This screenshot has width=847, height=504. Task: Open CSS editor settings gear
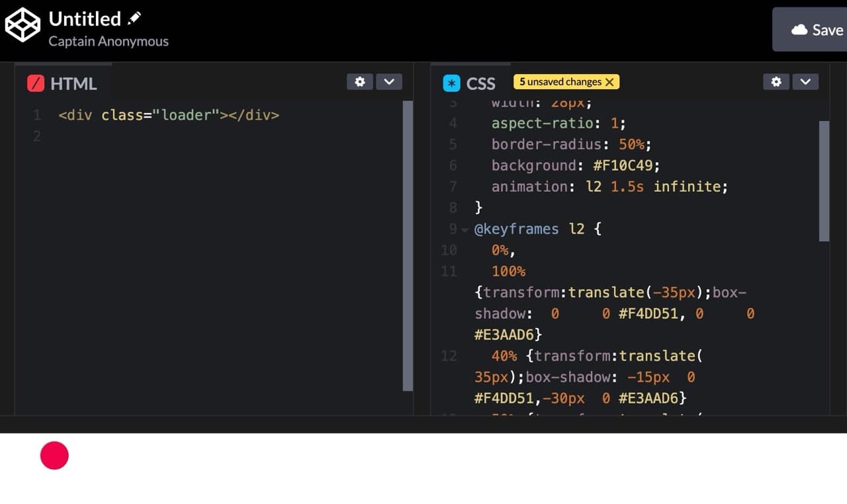(x=776, y=82)
